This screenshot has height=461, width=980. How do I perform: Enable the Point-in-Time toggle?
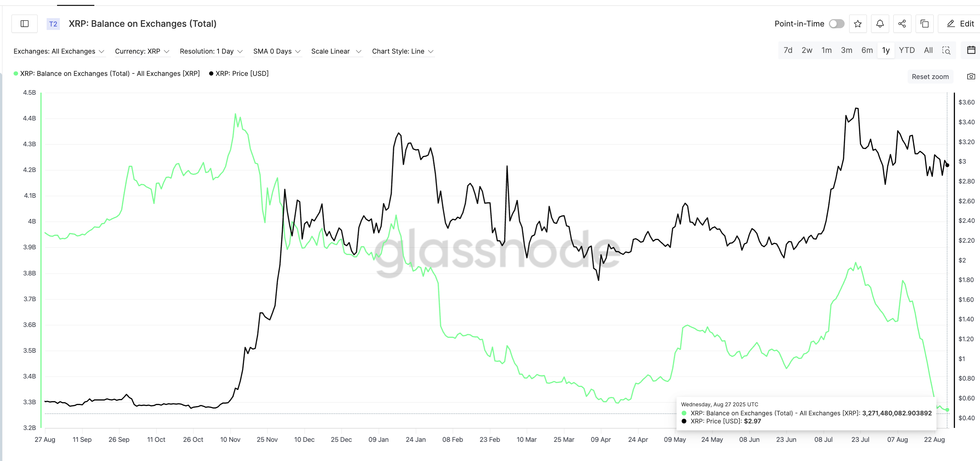point(836,24)
